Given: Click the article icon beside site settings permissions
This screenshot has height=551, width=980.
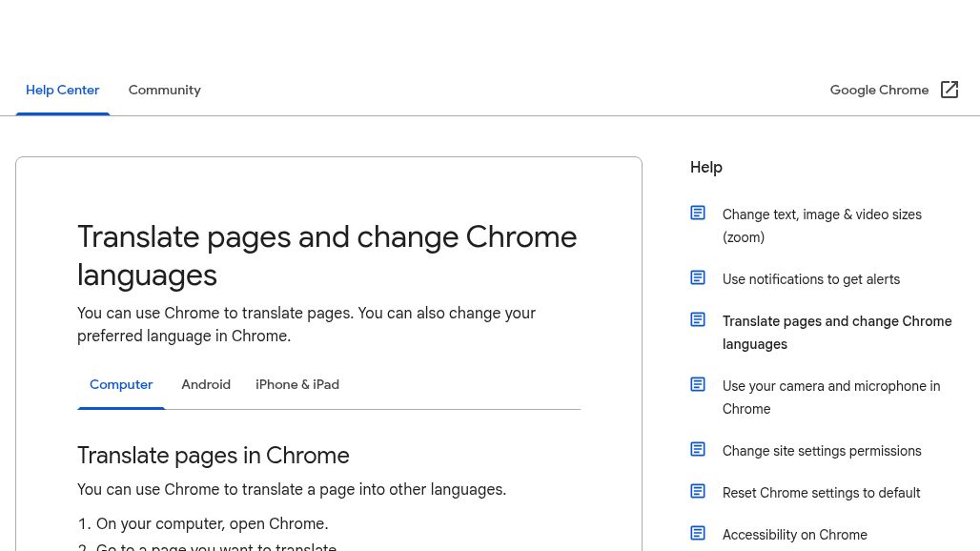Looking at the screenshot, I should pyautogui.click(x=698, y=449).
